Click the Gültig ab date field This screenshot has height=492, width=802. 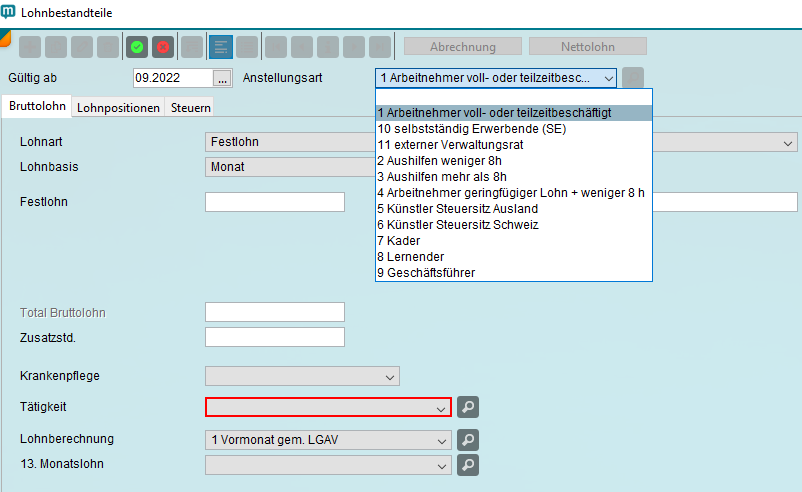pyautogui.click(x=173, y=78)
